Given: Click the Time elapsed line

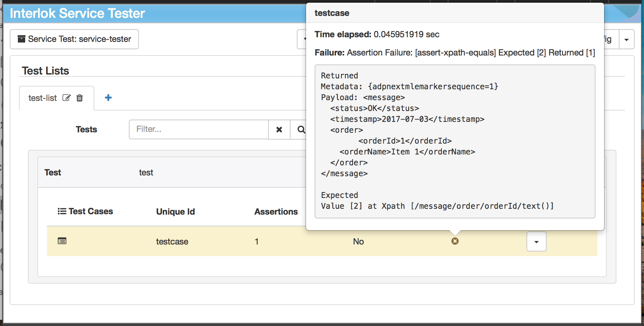Looking at the screenshot, I should [x=377, y=34].
